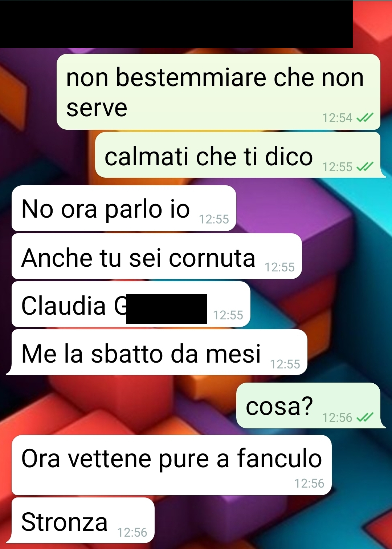Tap double-check ticks on 'non bestemmiare' message
The image size is (392, 549).
point(364,118)
